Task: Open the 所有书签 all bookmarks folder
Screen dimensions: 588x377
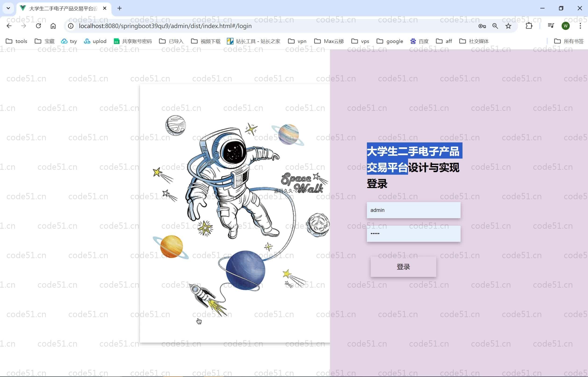Action: tap(569, 41)
